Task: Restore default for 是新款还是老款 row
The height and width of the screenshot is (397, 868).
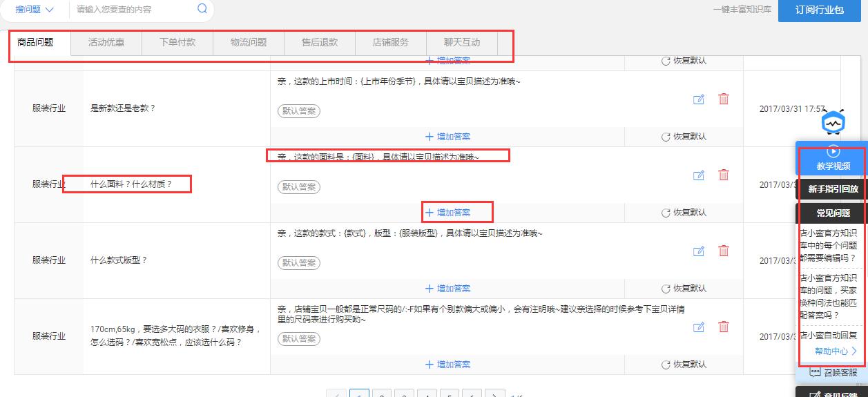Action: click(x=684, y=137)
